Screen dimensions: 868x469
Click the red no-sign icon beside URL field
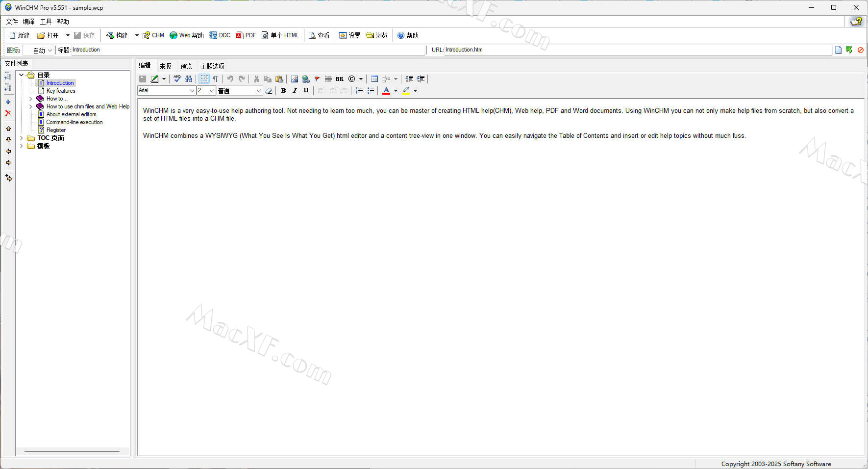click(x=861, y=50)
